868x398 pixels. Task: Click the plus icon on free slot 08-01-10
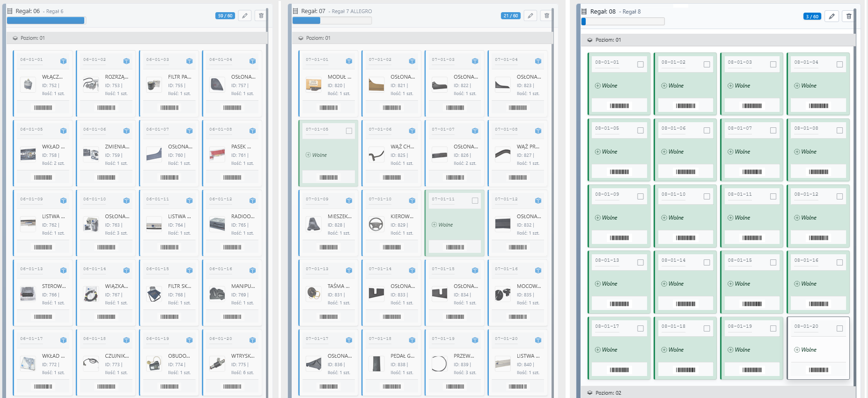click(x=664, y=218)
